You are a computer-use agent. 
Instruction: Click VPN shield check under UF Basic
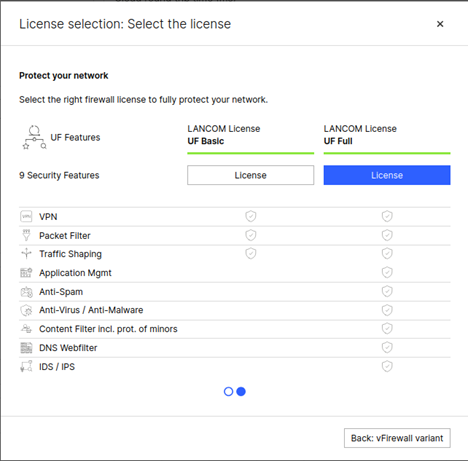pos(251,216)
